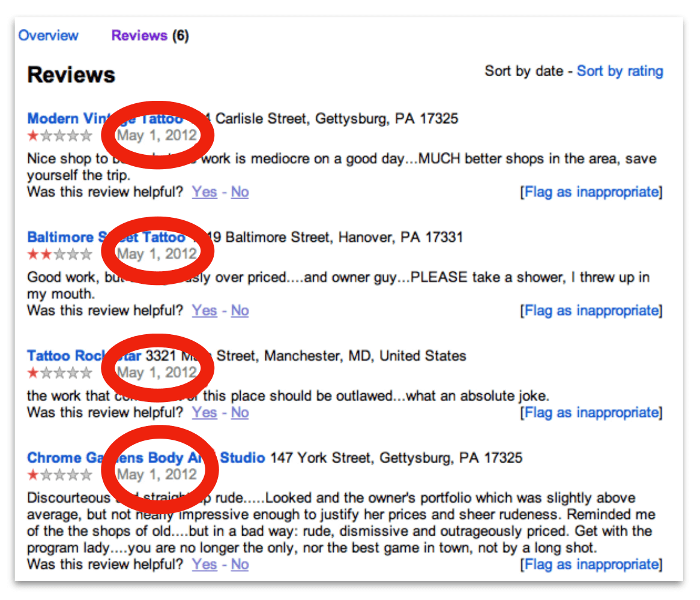700x600 pixels.
Task: Click No on Baltimore Street Tattoo review helpfulness
Action: (x=240, y=310)
